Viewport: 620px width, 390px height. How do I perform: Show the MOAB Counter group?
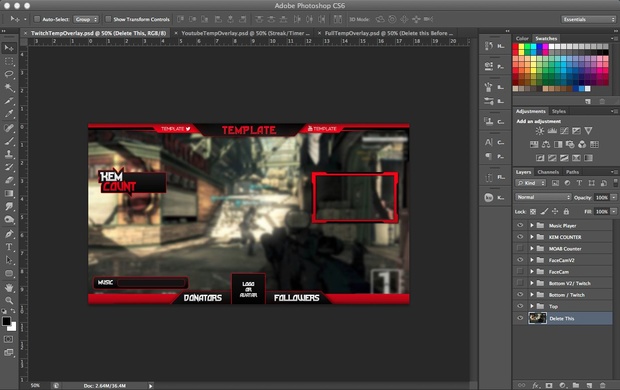pyautogui.click(x=520, y=248)
